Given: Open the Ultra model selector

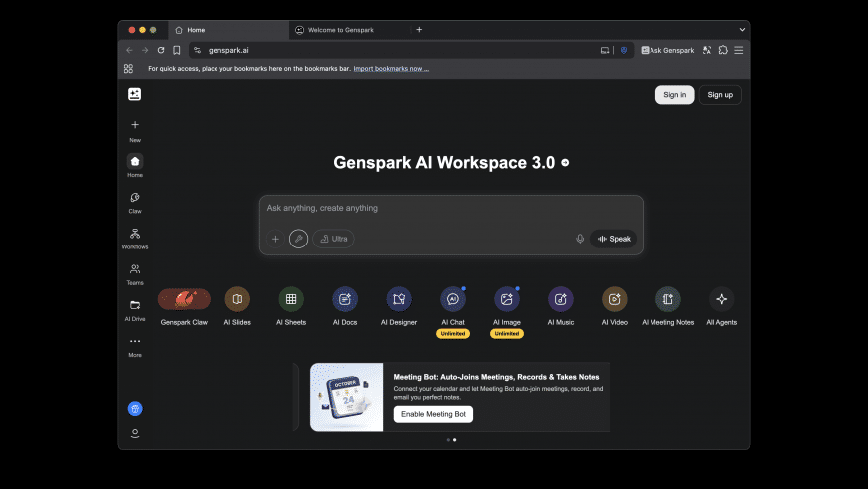Looking at the screenshot, I should click(x=334, y=239).
